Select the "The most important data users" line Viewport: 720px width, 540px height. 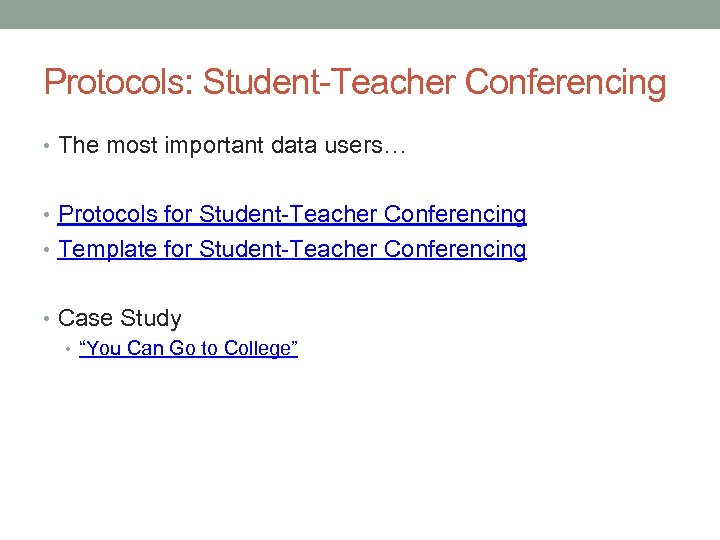(x=232, y=145)
